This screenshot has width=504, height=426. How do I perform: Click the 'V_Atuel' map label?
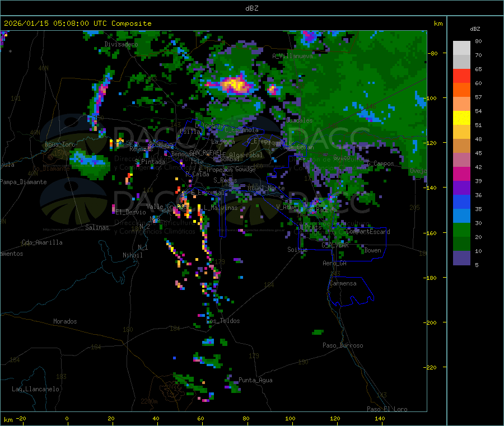[x=288, y=208]
